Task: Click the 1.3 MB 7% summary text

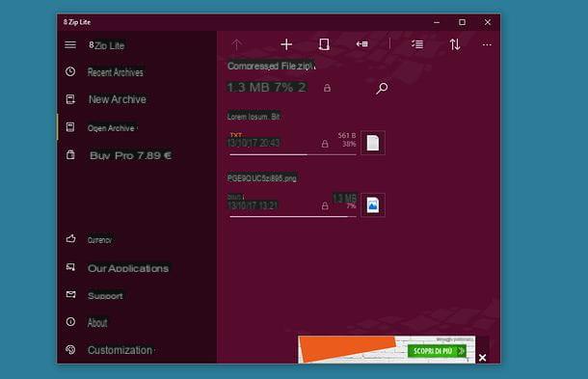Action: [x=267, y=88]
